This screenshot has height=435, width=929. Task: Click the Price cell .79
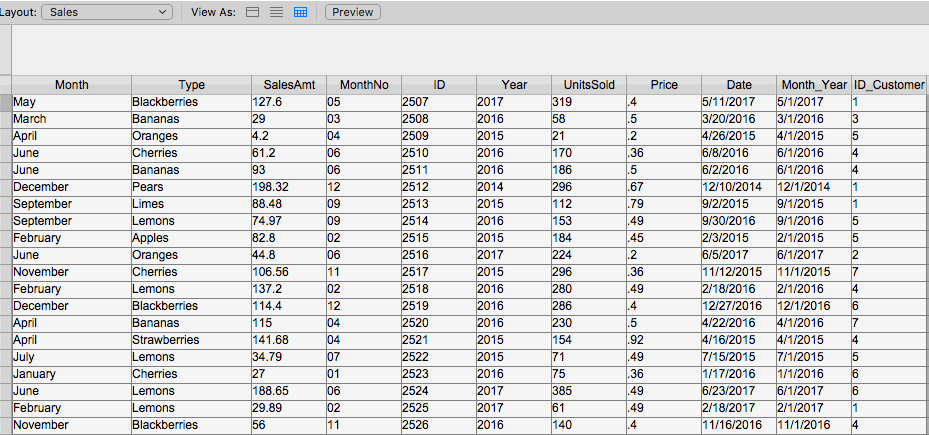point(664,204)
